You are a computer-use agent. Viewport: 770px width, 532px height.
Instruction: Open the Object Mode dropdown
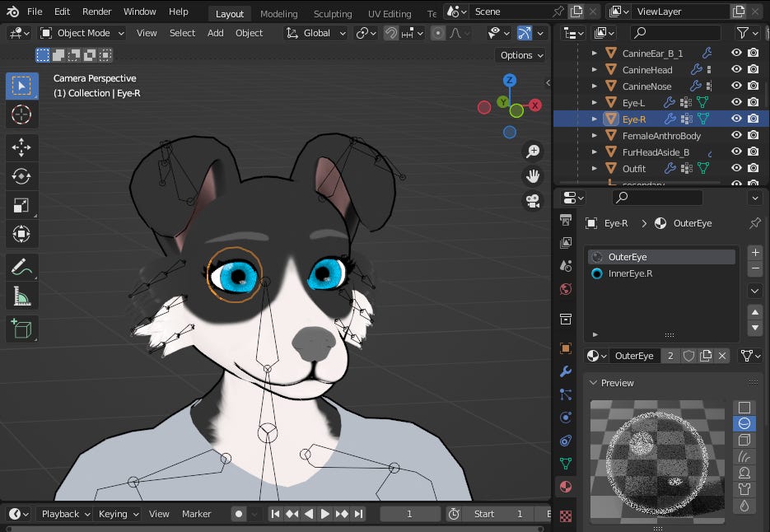(82, 33)
